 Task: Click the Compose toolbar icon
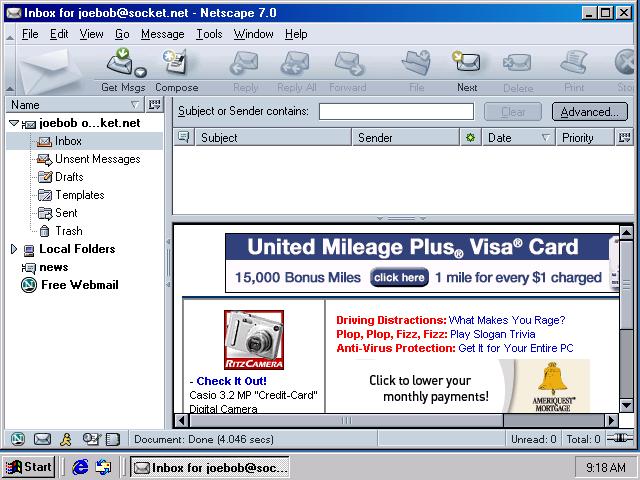coord(175,62)
